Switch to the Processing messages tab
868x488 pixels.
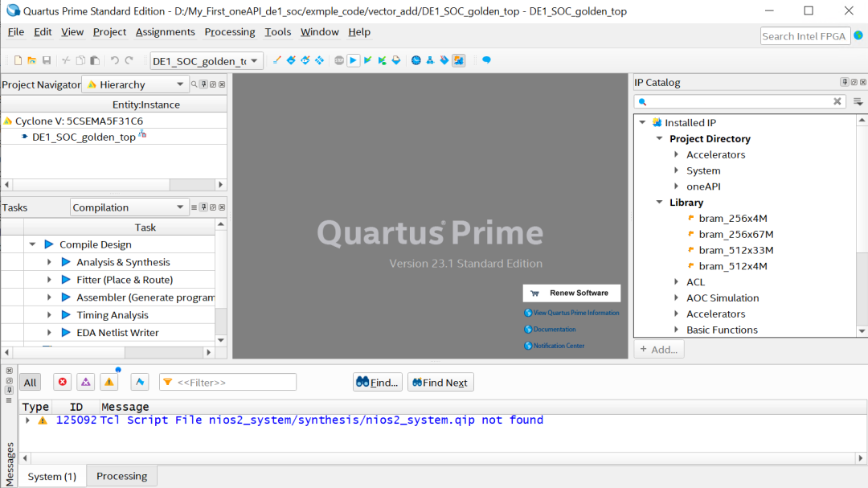coord(122,476)
